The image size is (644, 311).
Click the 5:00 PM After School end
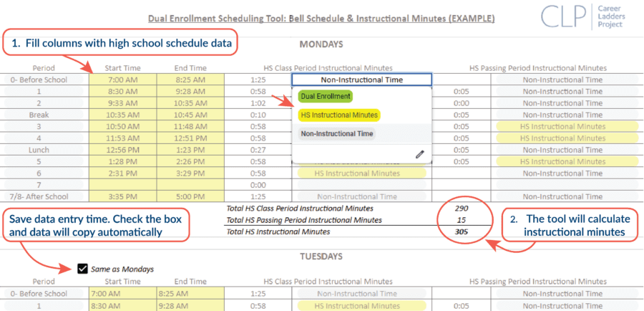pyautogui.click(x=190, y=196)
